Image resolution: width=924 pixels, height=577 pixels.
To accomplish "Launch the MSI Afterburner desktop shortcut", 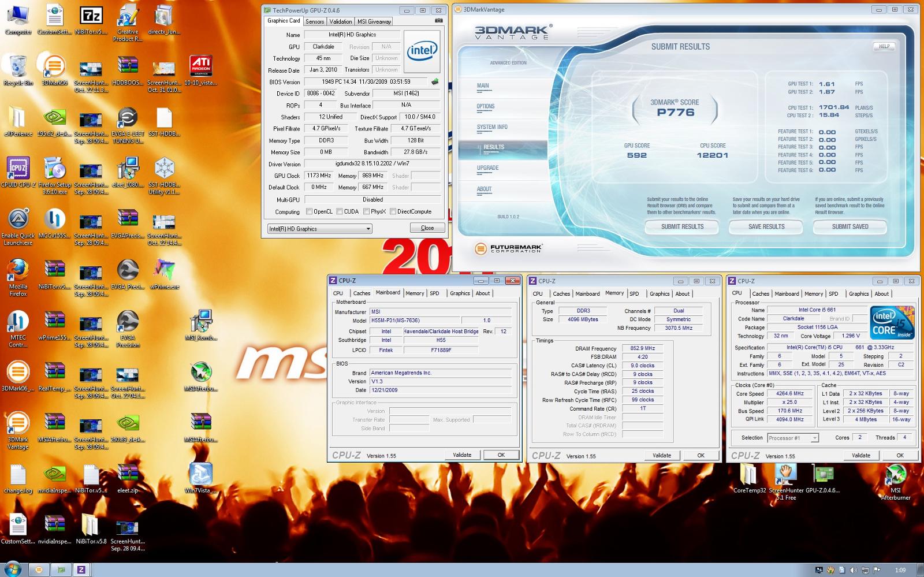I will [x=895, y=482].
